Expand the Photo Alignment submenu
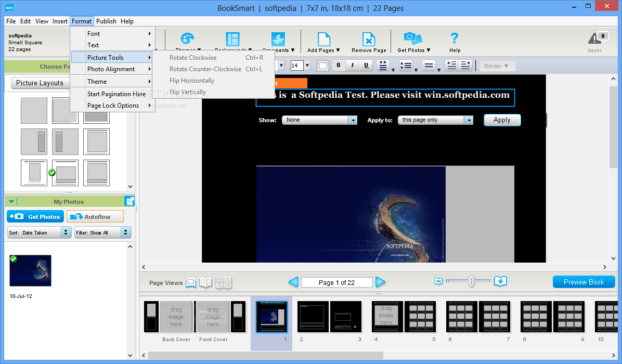 (113, 69)
